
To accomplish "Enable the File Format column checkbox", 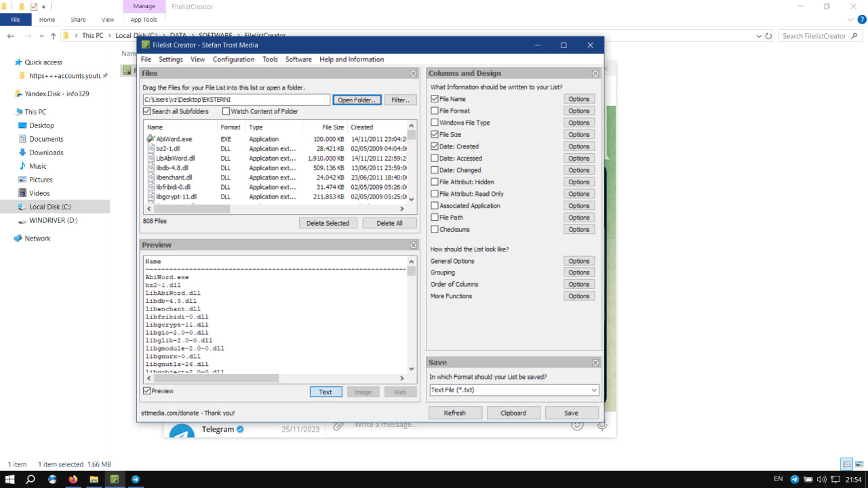I will pos(435,110).
